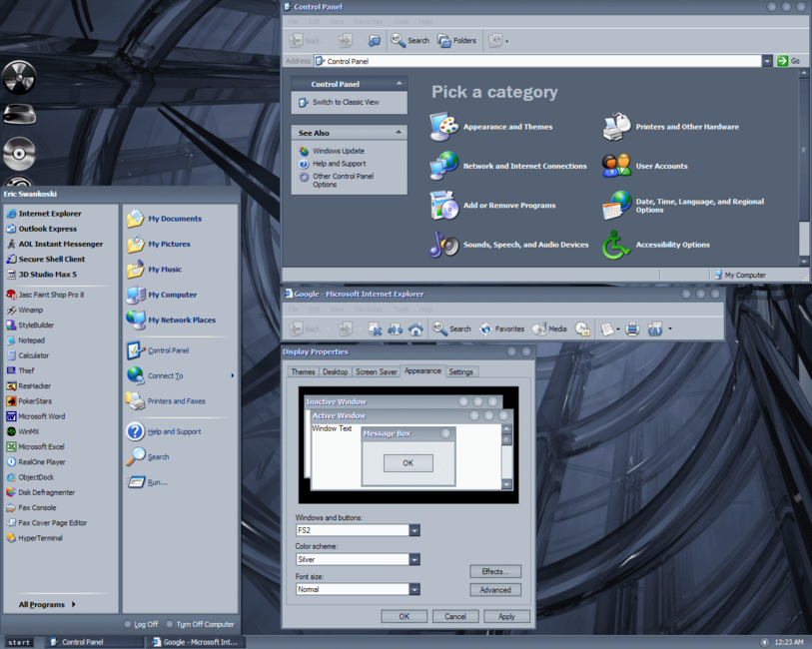The image size is (812, 649).
Task: Open the Color scheme dropdown
Action: tap(414, 559)
